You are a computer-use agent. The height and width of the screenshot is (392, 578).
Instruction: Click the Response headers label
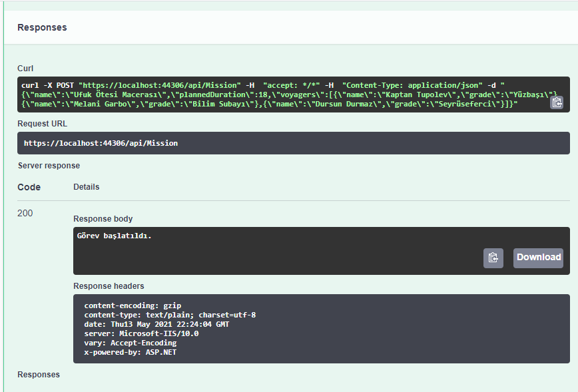click(108, 286)
